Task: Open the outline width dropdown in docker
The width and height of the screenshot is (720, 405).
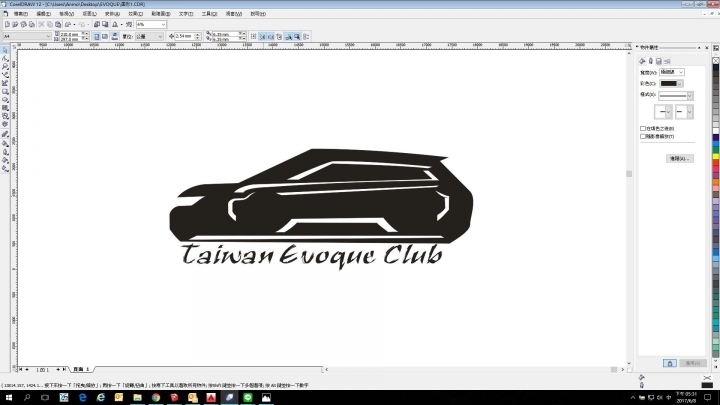Action: click(681, 72)
